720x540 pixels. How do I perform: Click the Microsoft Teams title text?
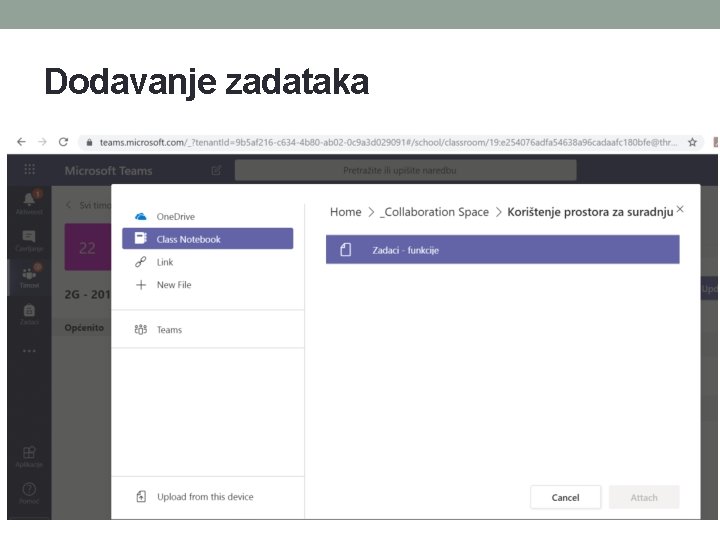point(108,170)
